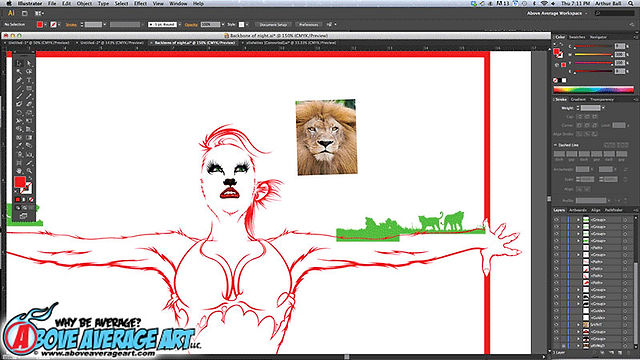Open the Object menu
Image resolution: width=640 pixels, height=360 pixels.
tap(84, 3)
